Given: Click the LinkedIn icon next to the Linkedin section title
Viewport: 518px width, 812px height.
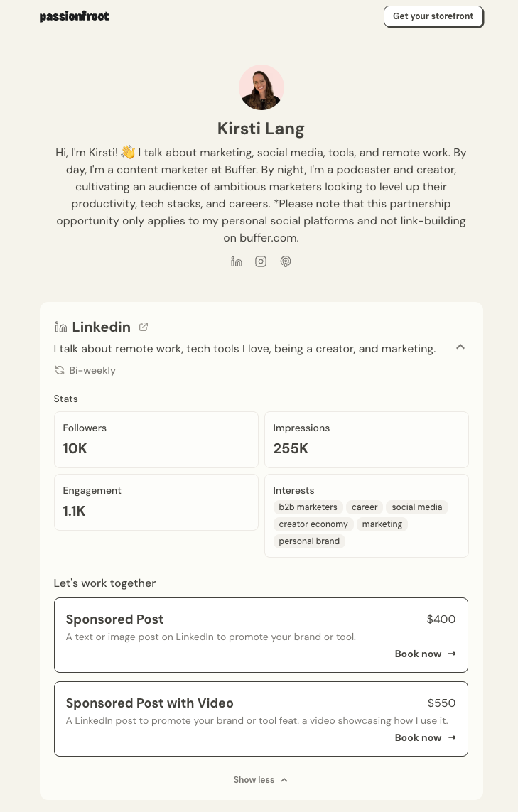Looking at the screenshot, I should click(x=61, y=327).
